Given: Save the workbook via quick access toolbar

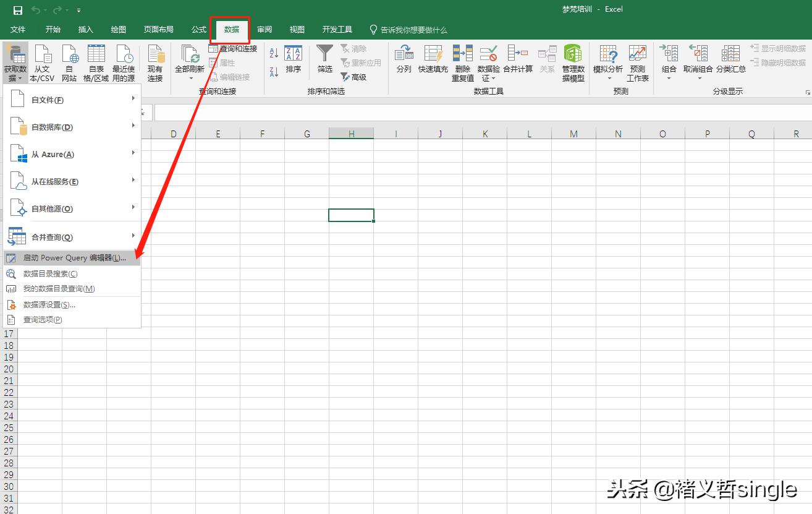Looking at the screenshot, I should pos(17,10).
